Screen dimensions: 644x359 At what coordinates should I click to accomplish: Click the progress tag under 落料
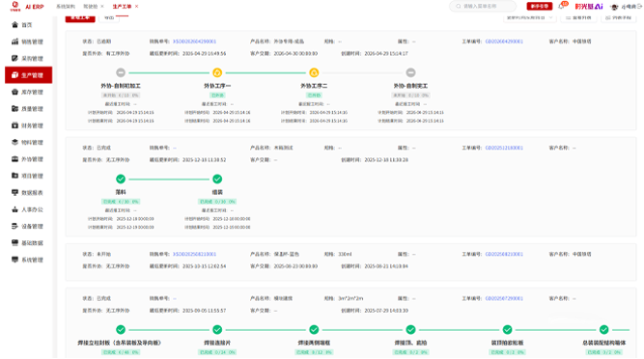tap(121, 202)
